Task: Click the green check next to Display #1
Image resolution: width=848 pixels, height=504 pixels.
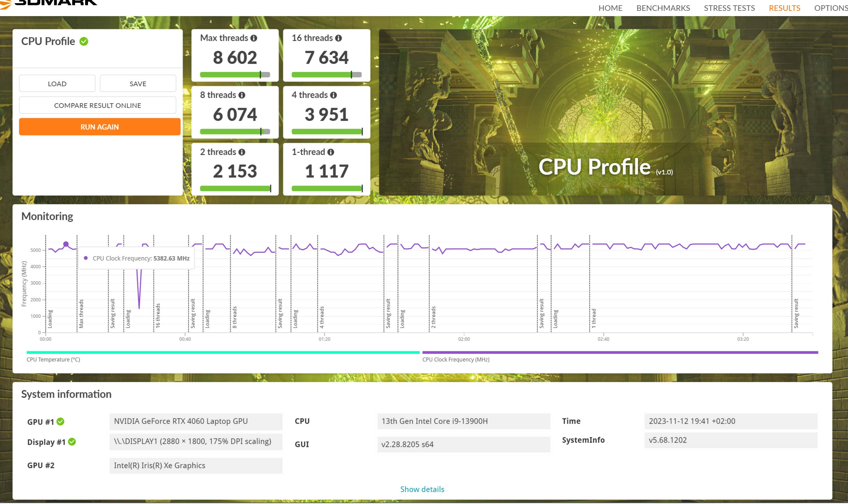Action: (72, 441)
